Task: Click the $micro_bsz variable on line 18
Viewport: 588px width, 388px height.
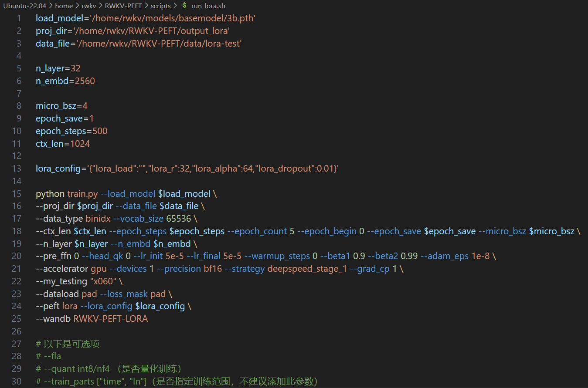Action: click(552, 231)
